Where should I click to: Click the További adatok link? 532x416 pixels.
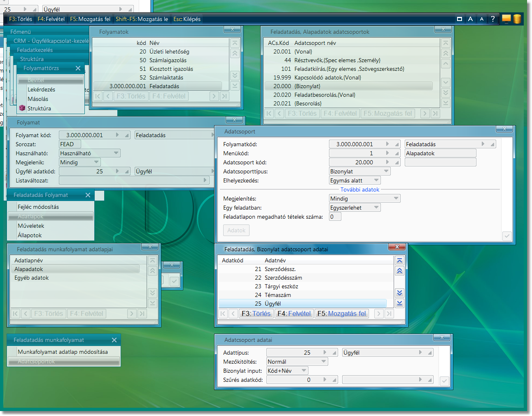coord(360,189)
